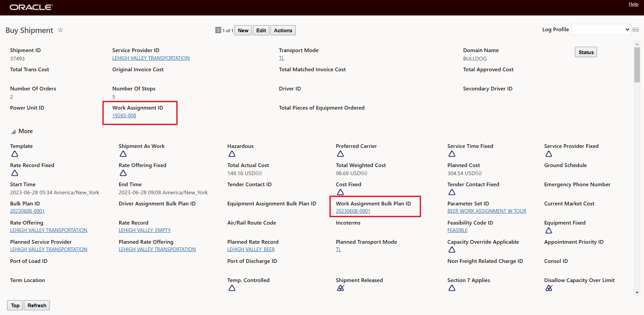This screenshot has width=644, height=315.
Task: Open the Transport Mode TL link
Action: 281,58
